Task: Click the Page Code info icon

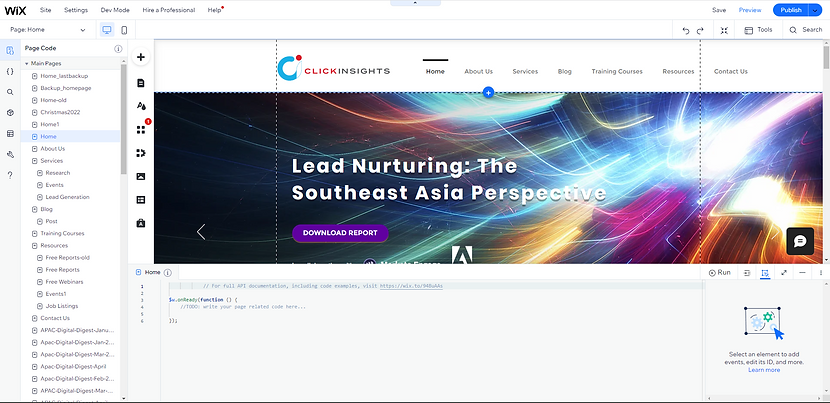Action: 118,49
